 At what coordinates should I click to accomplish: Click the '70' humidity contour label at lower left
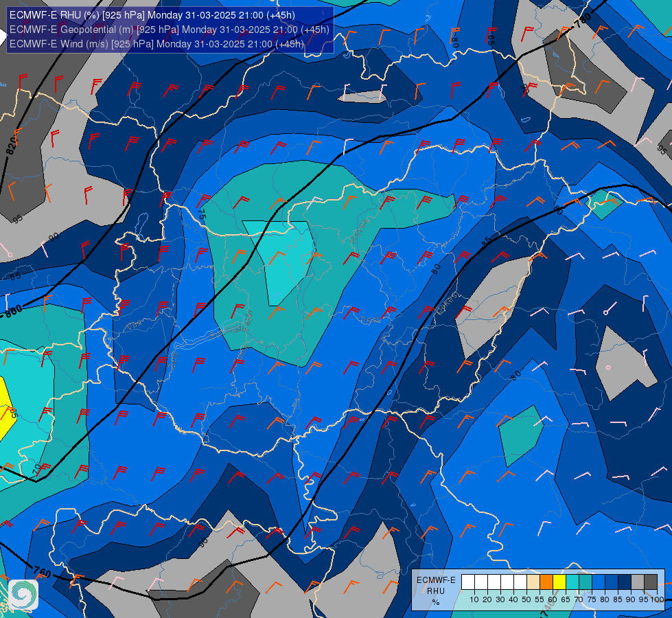(x=37, y=468)
